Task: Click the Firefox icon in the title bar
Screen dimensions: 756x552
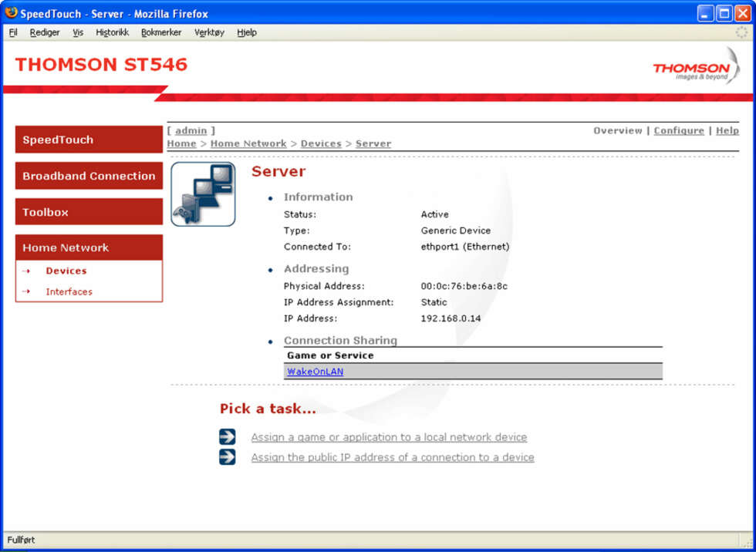Action: (x=11, y=12)
